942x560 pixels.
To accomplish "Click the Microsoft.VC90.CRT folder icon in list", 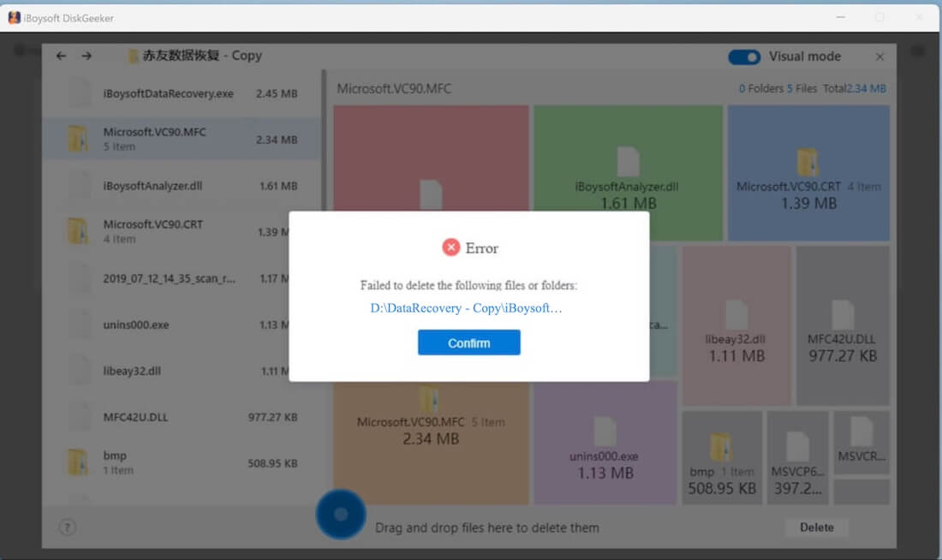I will coord(77,231).
